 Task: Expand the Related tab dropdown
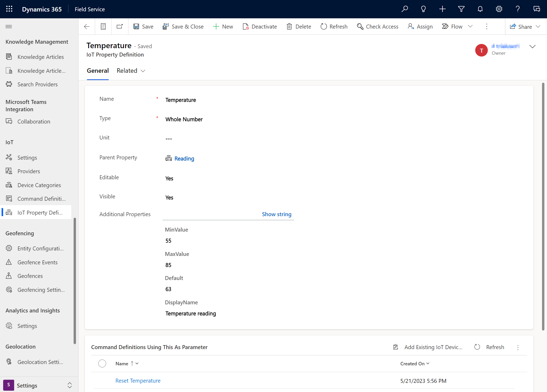[130, 71]
